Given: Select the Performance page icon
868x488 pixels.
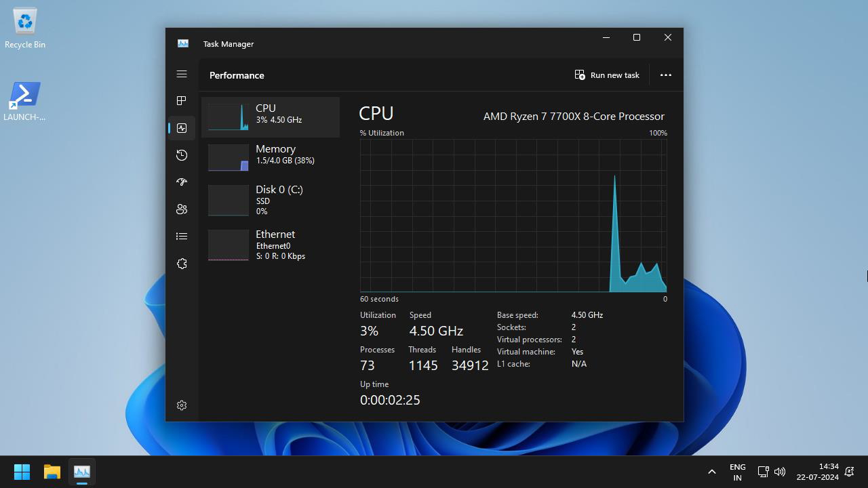Looking at the screenshot, I should [181, 127].
